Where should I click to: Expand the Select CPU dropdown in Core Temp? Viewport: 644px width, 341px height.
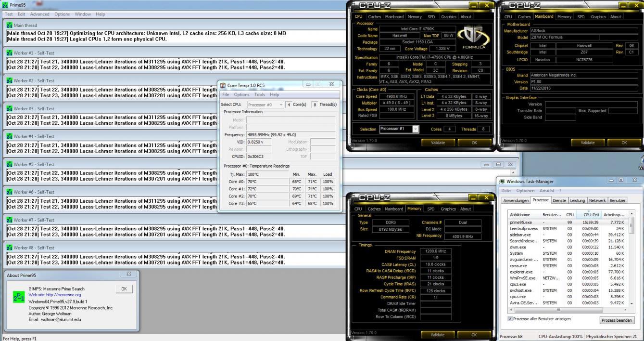265,105
